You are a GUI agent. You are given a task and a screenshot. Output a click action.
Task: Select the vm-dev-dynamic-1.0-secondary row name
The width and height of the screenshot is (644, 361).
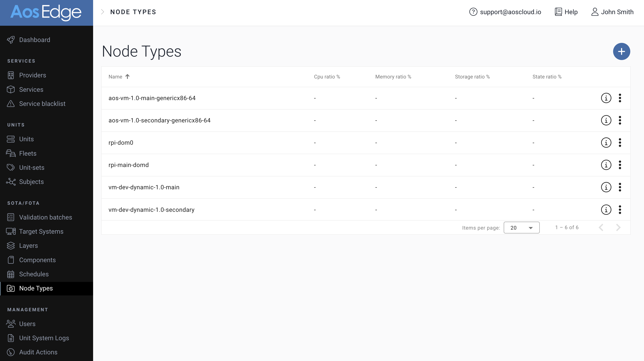[x=151, y=210]
